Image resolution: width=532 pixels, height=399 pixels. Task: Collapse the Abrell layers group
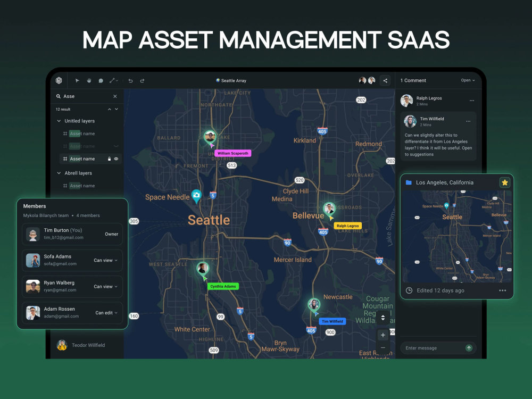click(59, 173)
